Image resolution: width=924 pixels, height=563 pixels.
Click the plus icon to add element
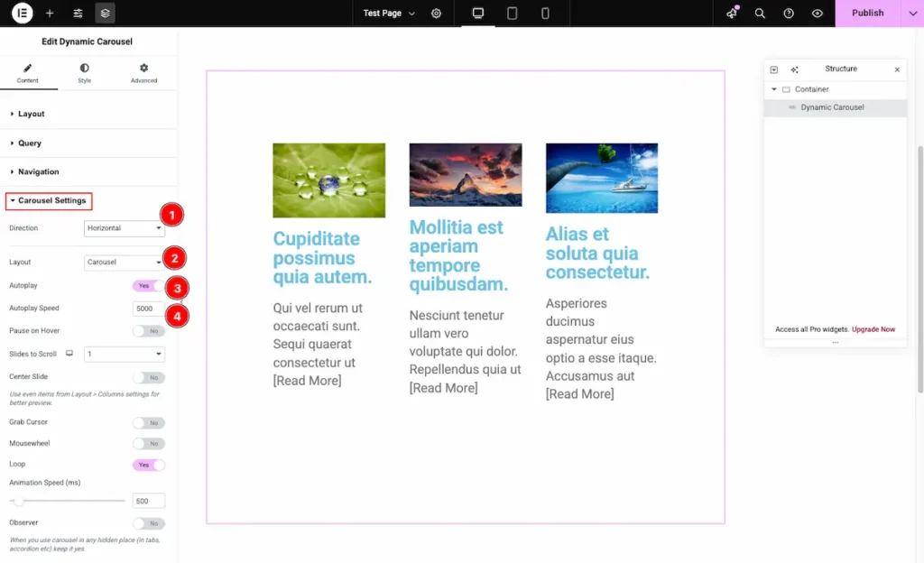point(50,14)
